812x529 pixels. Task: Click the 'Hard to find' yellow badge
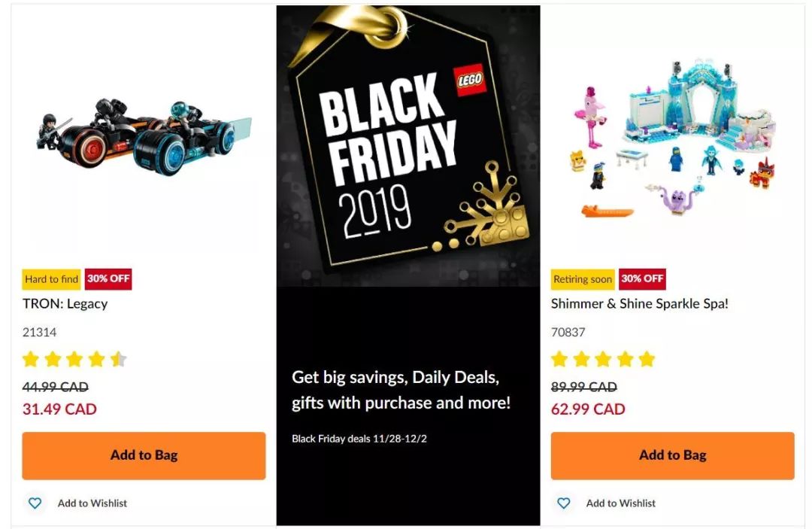click(51, 279)
